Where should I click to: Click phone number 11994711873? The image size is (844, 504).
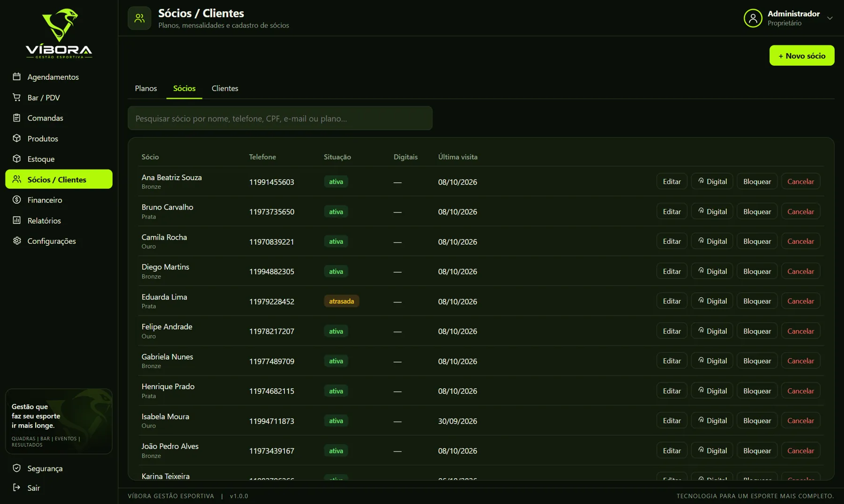(x=271, y=421)
